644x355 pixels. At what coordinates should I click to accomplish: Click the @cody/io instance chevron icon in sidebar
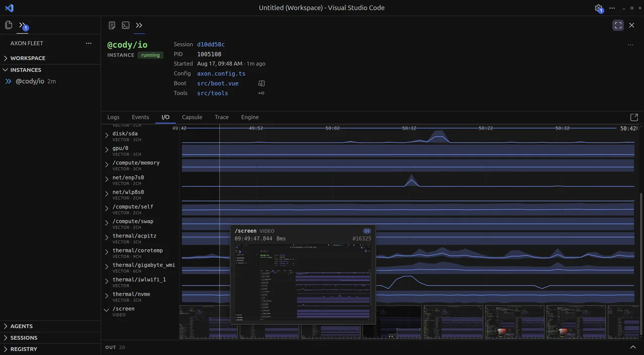(x=9, y=81)
